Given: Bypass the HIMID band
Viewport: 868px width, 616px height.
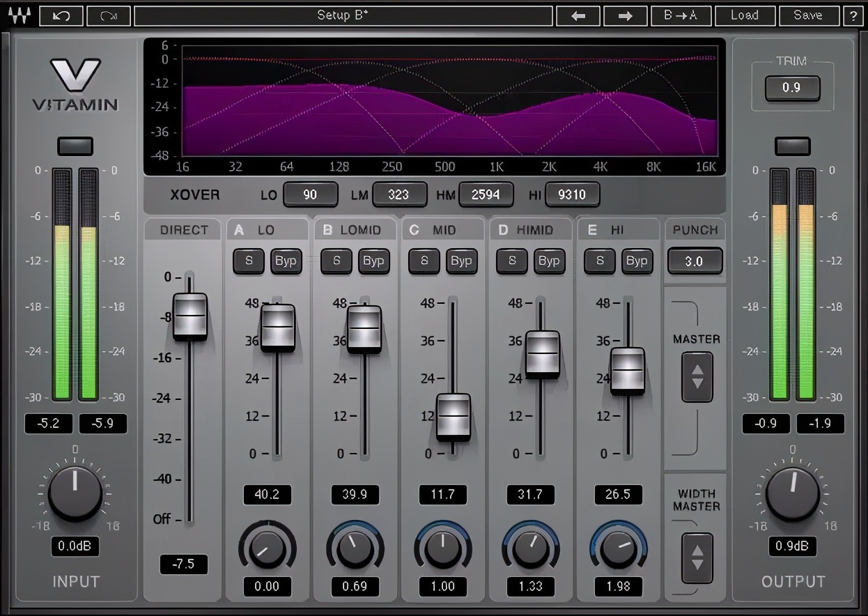Looking at the screenshot, I should (549, 261).
